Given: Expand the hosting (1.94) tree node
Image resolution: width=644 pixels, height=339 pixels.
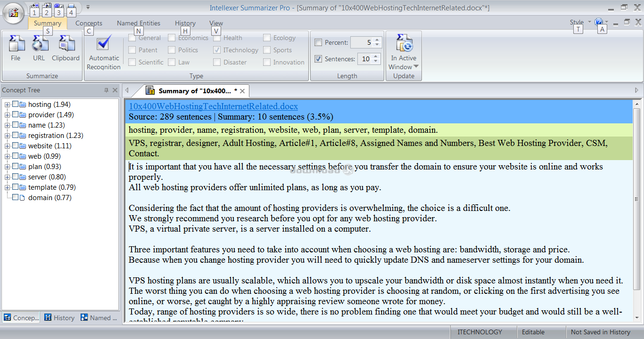Looking at the screenshot, I should [8, 105].
